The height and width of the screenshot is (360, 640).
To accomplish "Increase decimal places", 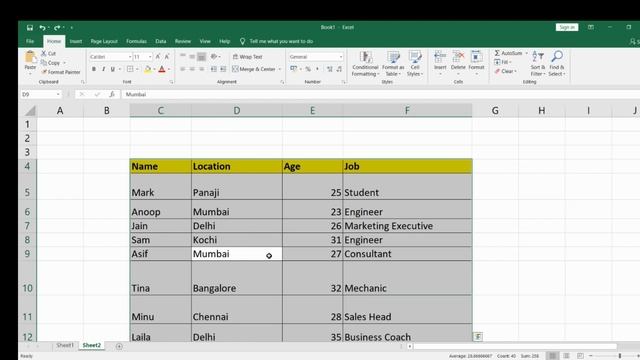I will click(330, 69).
